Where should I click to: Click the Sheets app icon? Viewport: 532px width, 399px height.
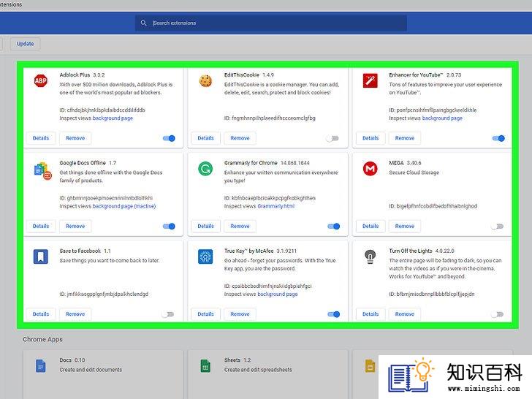tap(205, 366)
